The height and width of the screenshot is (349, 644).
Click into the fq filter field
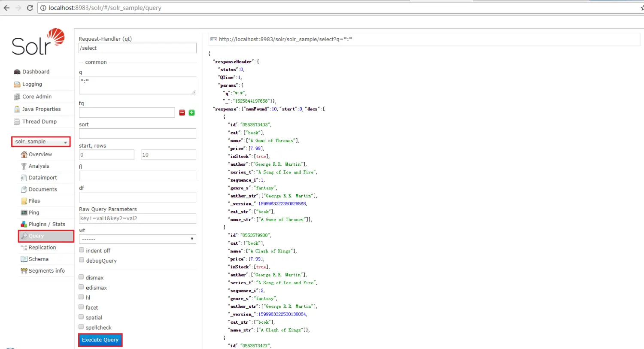click(x=127, y=112)
